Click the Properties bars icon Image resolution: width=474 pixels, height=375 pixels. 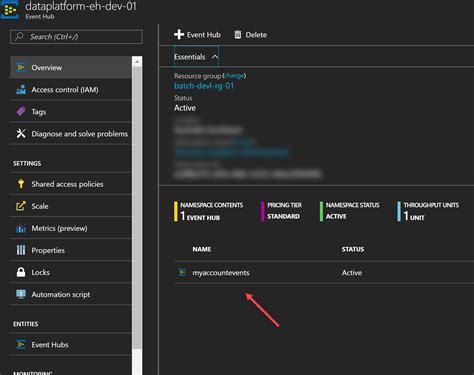[x=21, y=250]
